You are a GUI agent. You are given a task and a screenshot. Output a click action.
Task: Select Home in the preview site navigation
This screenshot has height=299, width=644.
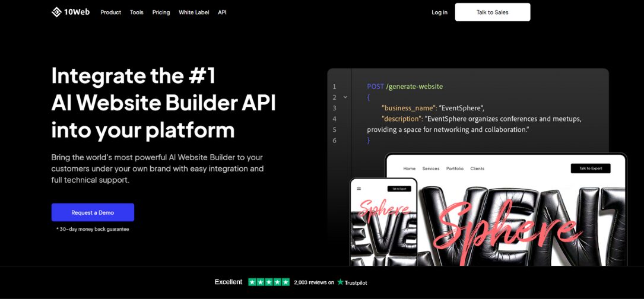410,168
